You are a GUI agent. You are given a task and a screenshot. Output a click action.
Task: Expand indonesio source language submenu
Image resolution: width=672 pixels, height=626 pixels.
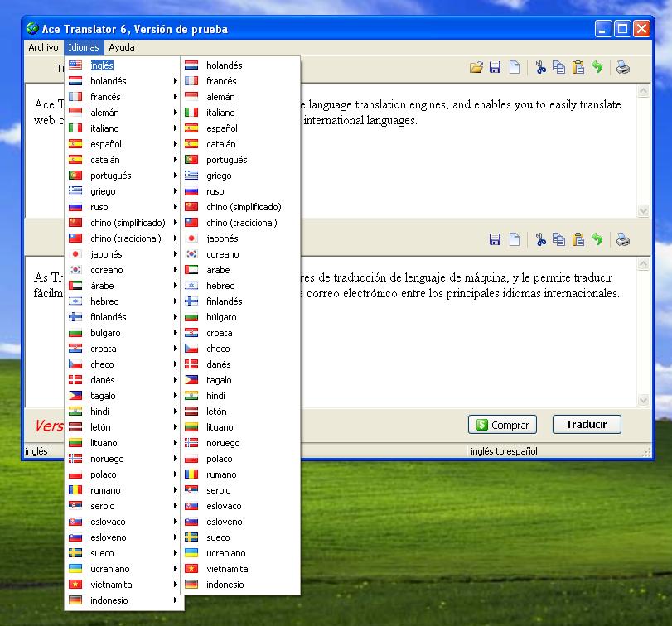(123, 600)
